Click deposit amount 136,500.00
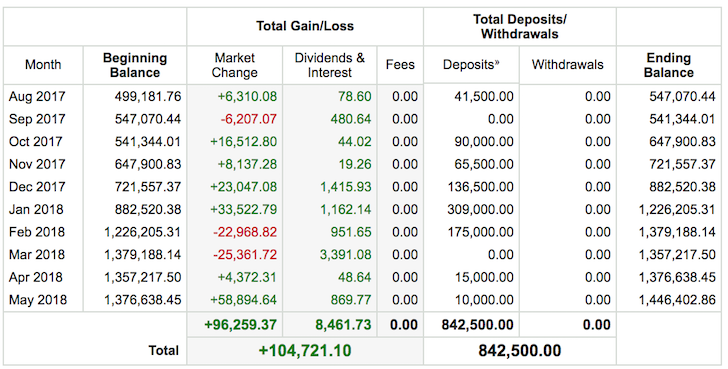Screen dimensions: 728x369 [x=481, y=187]
